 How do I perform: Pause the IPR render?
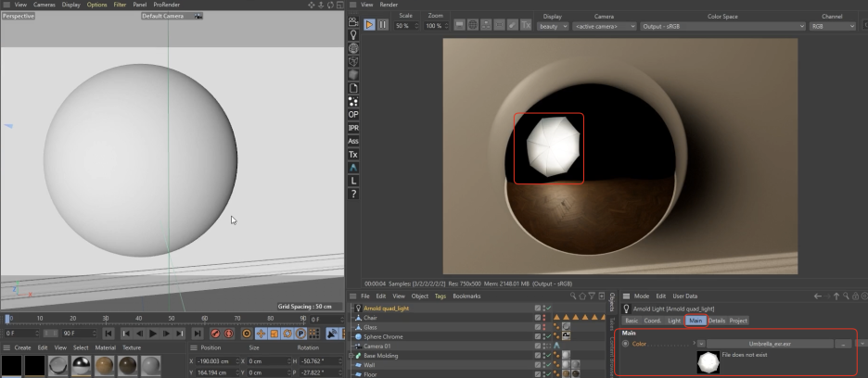(x=383, y=25)
